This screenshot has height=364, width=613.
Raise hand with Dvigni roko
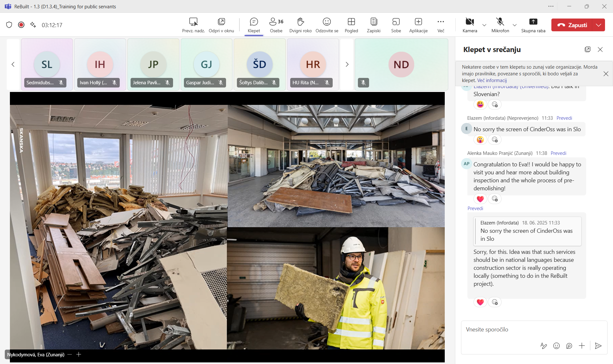click(x=300, y=25)
